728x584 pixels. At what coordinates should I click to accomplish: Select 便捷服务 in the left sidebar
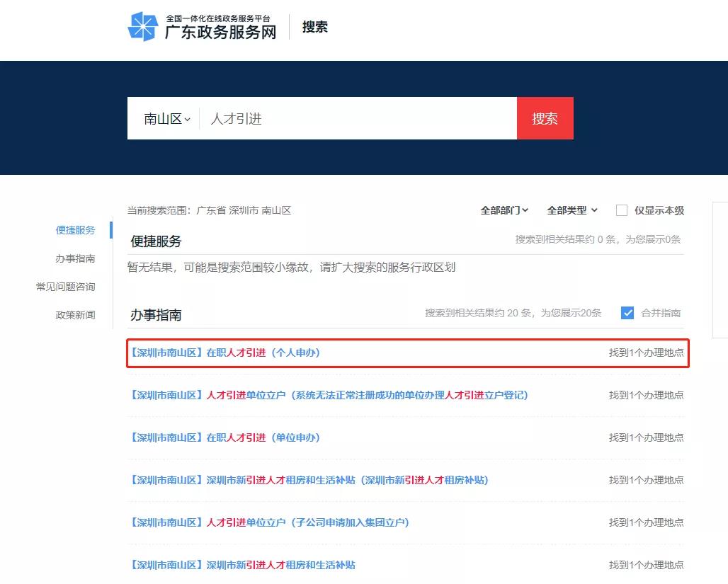(74, 229)
